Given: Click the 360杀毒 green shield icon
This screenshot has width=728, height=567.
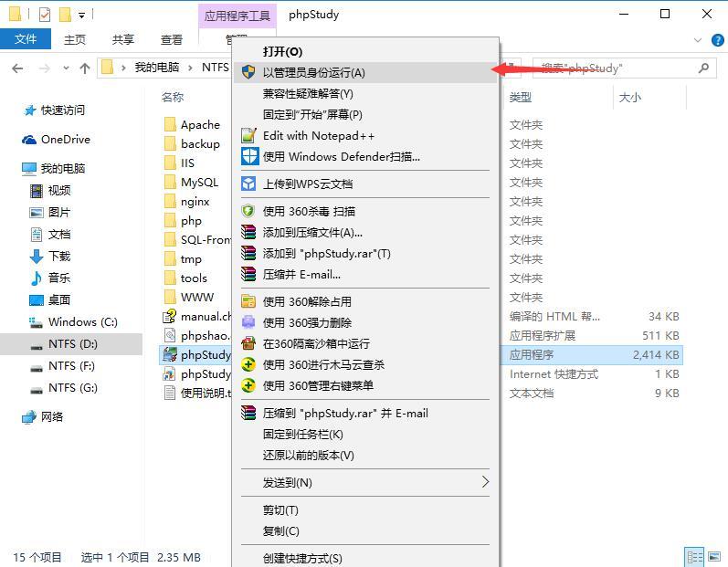Looking at the screenshot, I should [x=248, y=211].
